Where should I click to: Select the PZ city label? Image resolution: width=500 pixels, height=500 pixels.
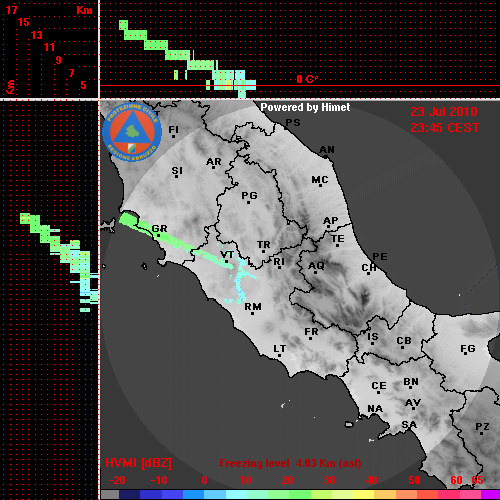(x=482, y=426)
